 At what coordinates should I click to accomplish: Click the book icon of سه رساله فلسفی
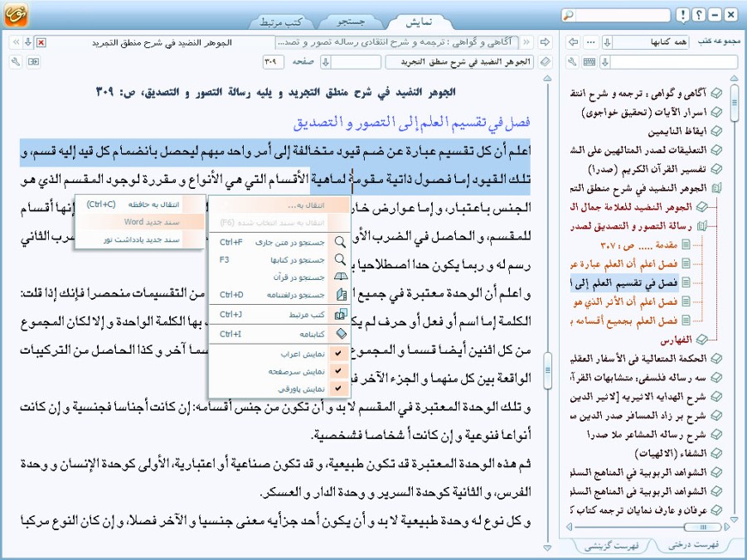[716, 377]
